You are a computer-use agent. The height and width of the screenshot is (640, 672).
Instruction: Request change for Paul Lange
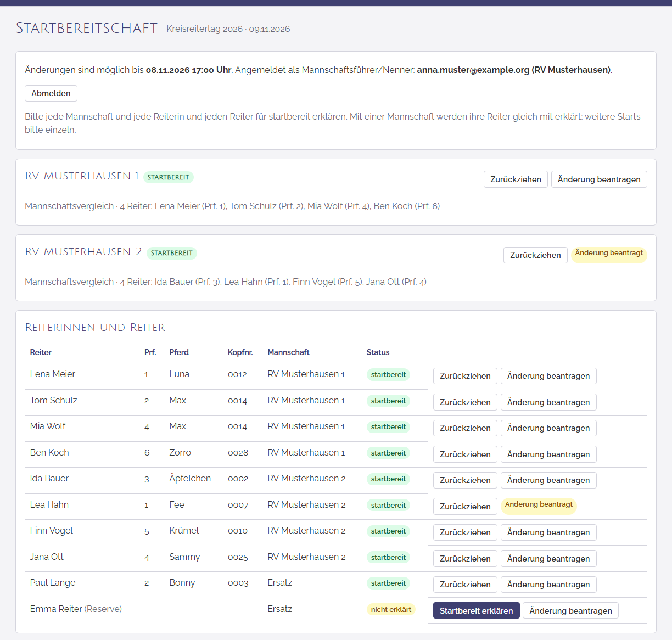tap(548, 585)
